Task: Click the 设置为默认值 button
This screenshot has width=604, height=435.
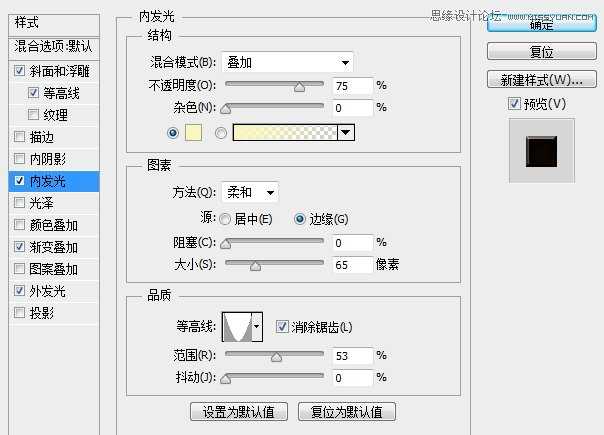Action: click(x=239, y=411)
